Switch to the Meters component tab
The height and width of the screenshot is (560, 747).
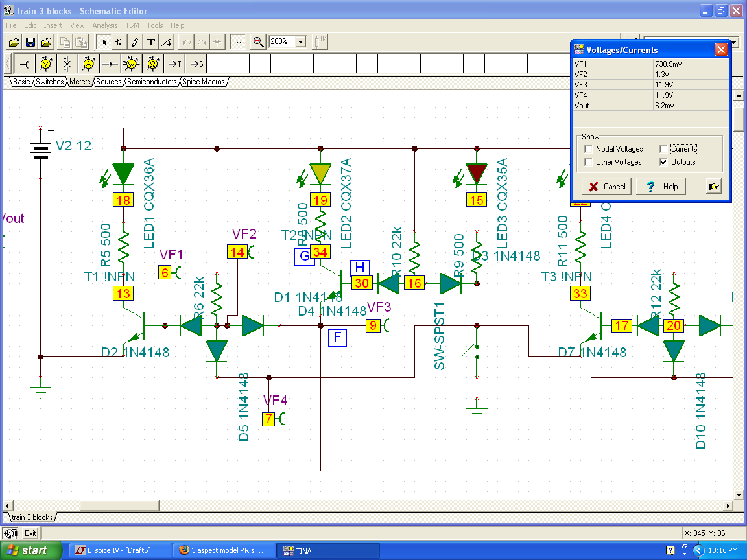click(x=80, y=82)
